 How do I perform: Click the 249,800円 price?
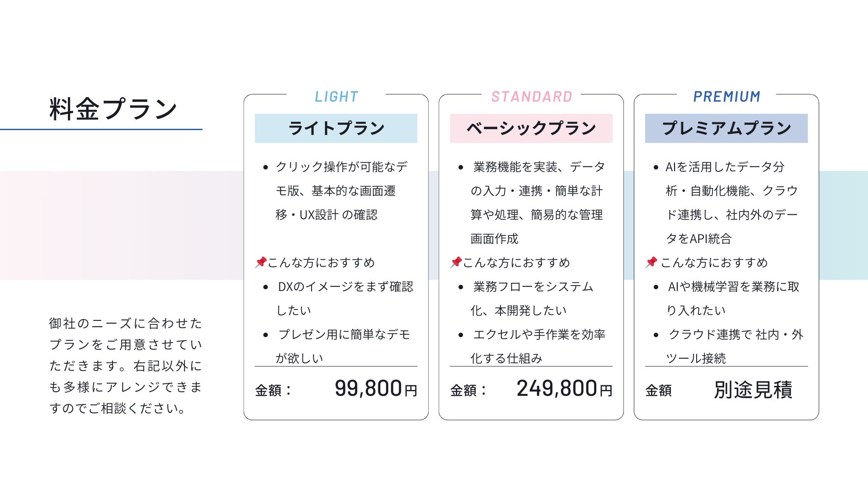(564, 389)
